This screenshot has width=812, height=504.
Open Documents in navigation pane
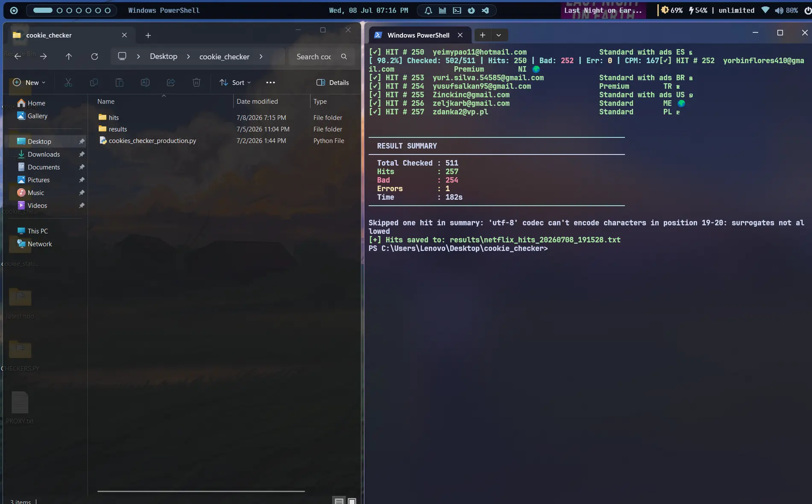pos(44,167)
